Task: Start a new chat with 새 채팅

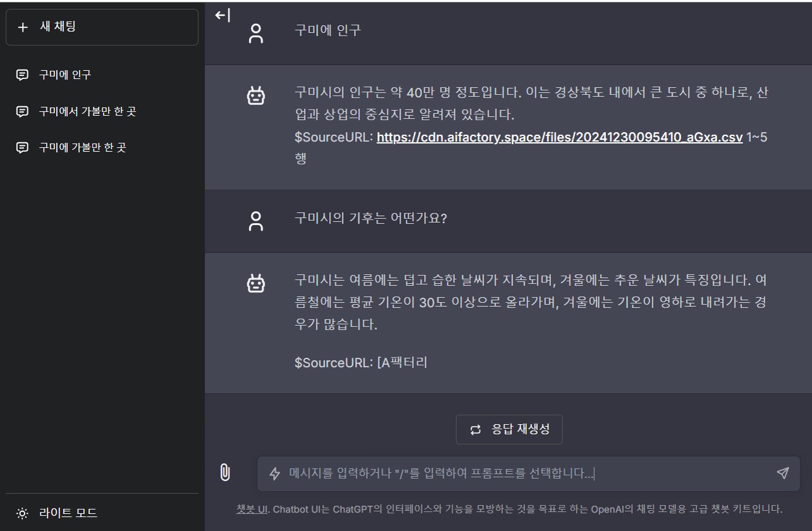Action: click(102, 27)
